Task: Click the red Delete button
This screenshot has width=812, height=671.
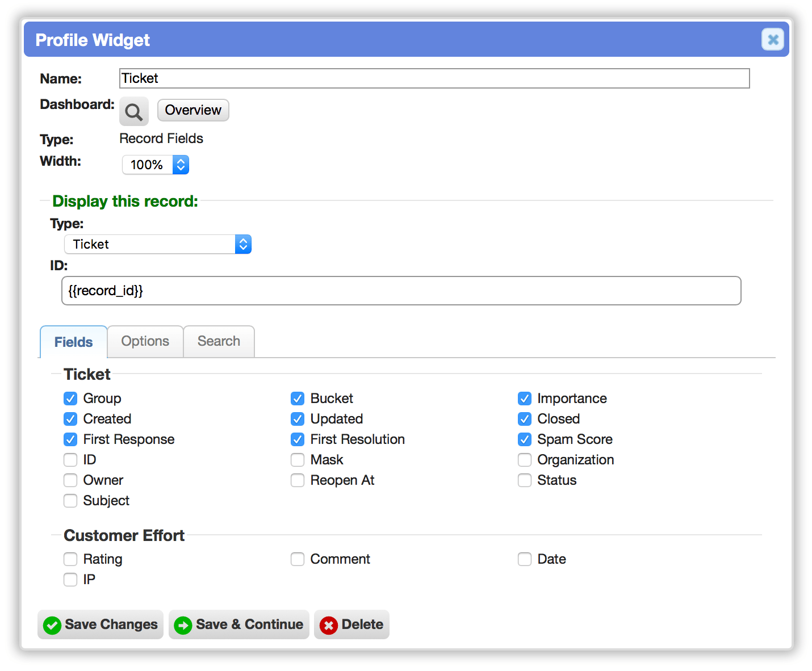Action: point(351,624)
